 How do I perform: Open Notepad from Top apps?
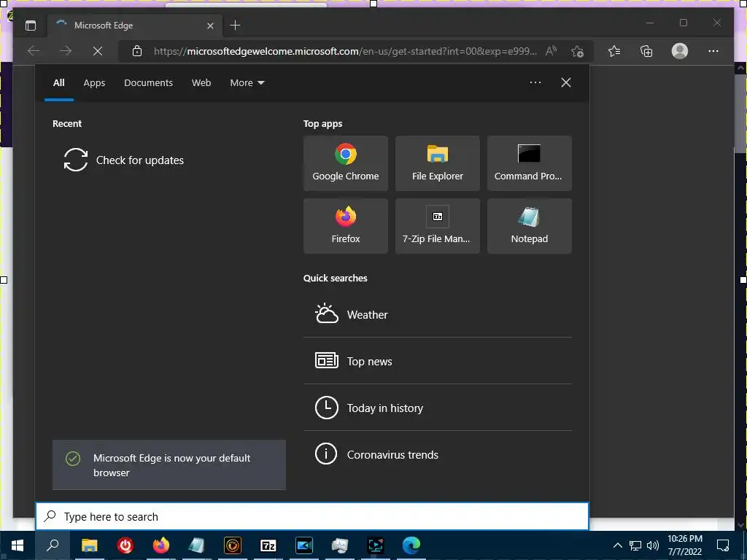[530, 226]
